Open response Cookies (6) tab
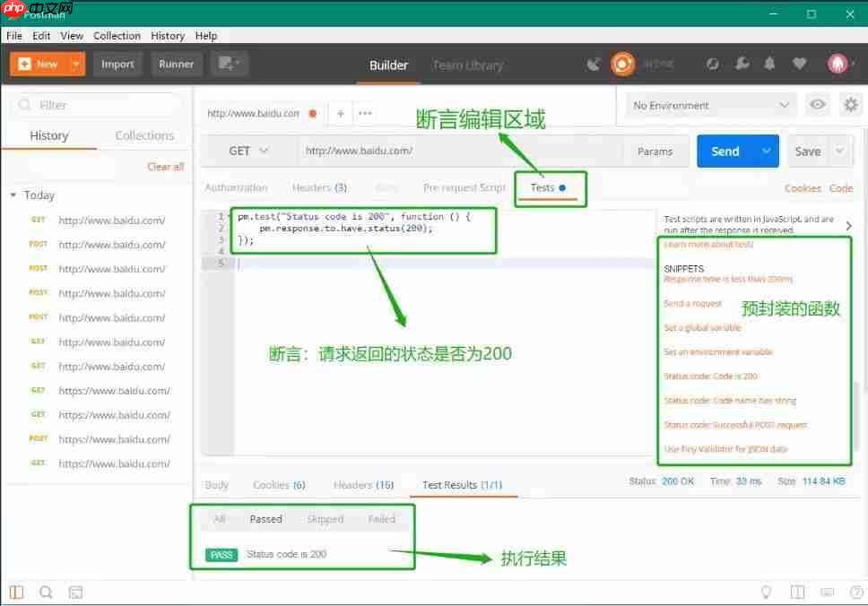868x606 pixels. tap(279, 485)
